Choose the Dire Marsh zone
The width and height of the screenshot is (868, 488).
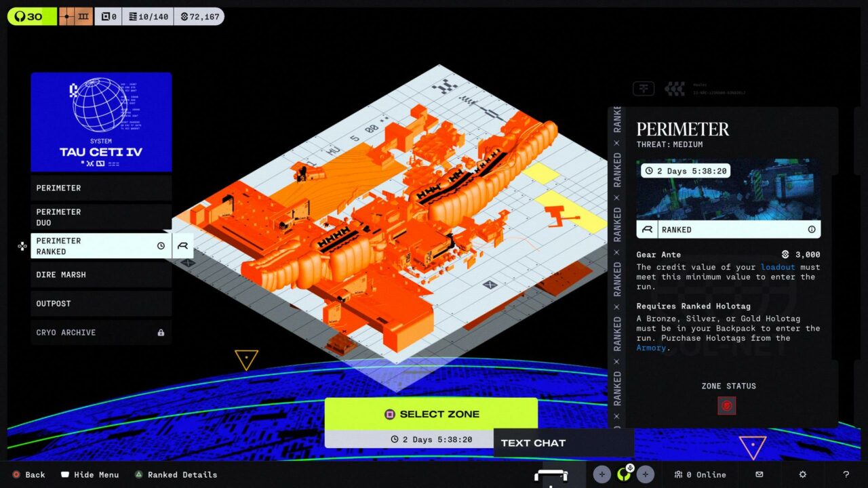[x=101, y=274]
